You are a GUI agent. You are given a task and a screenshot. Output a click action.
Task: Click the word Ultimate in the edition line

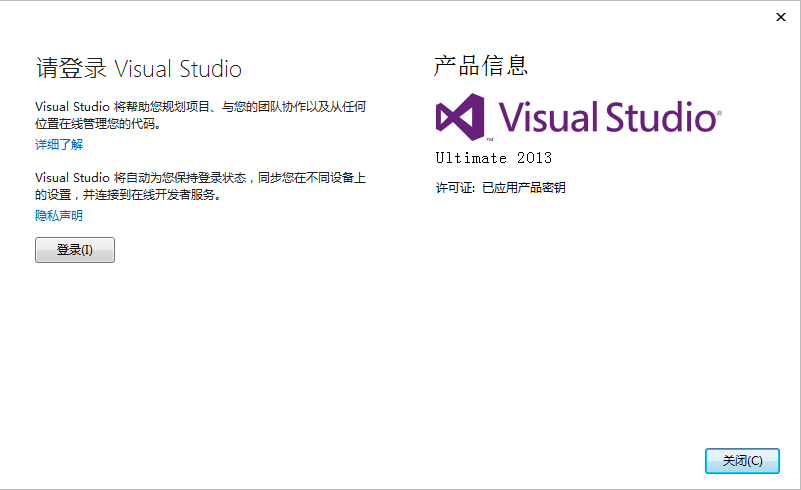(x=471, y=158)
